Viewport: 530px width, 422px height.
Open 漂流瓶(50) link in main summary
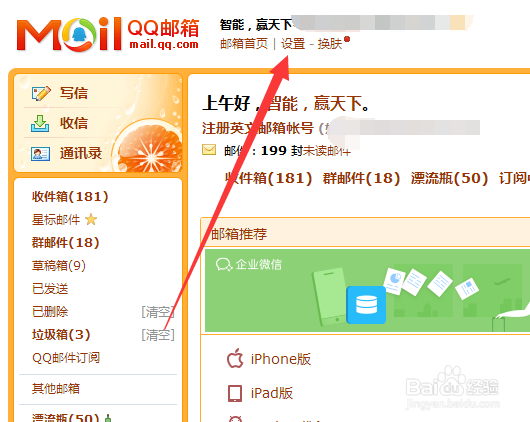[x=450, y=178]
